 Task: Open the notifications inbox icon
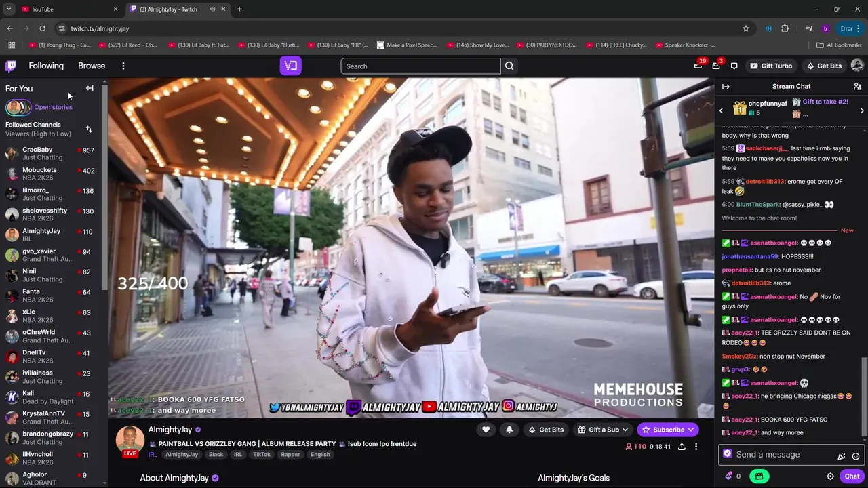pyautogui.click(x=716, y=66)
